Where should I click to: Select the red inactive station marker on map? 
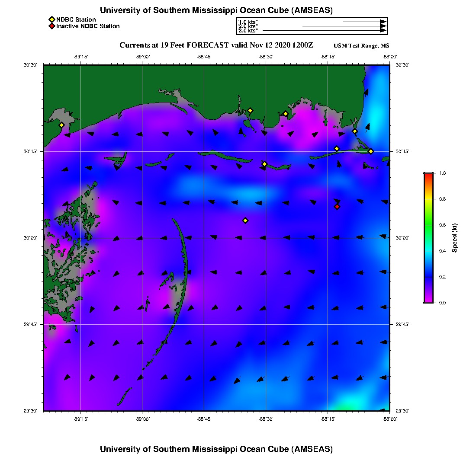point(337,207)
